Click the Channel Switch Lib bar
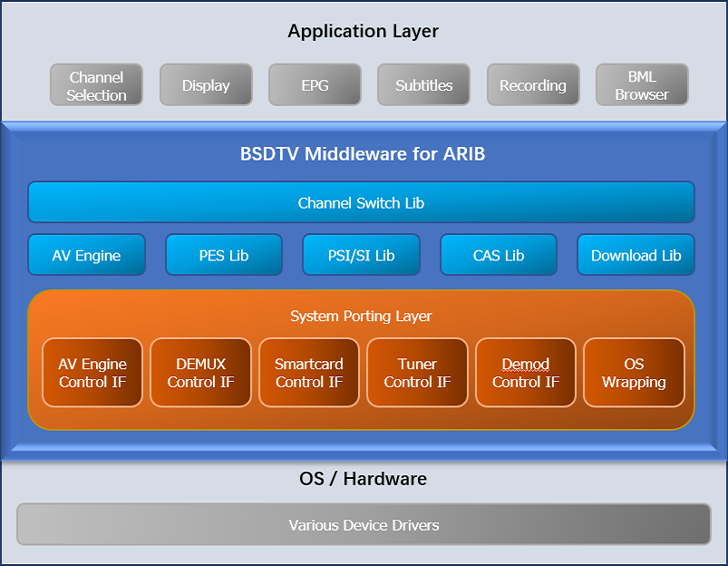The image size is (728, 566). [x=361, y=202]
